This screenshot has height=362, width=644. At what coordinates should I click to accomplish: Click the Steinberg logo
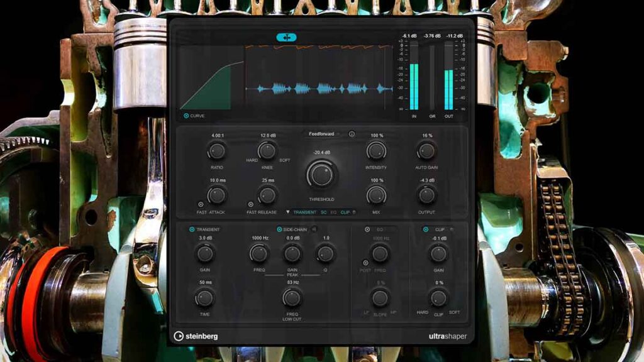[x=196, y=336]
